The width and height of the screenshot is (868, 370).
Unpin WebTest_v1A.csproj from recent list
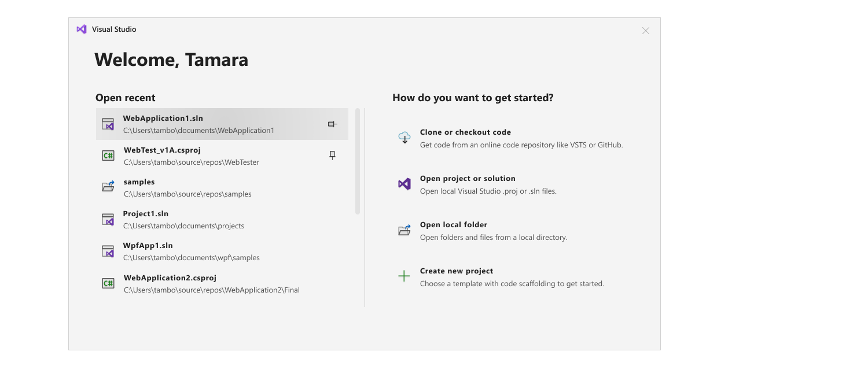pyautogui.click(x=332, y=155)
